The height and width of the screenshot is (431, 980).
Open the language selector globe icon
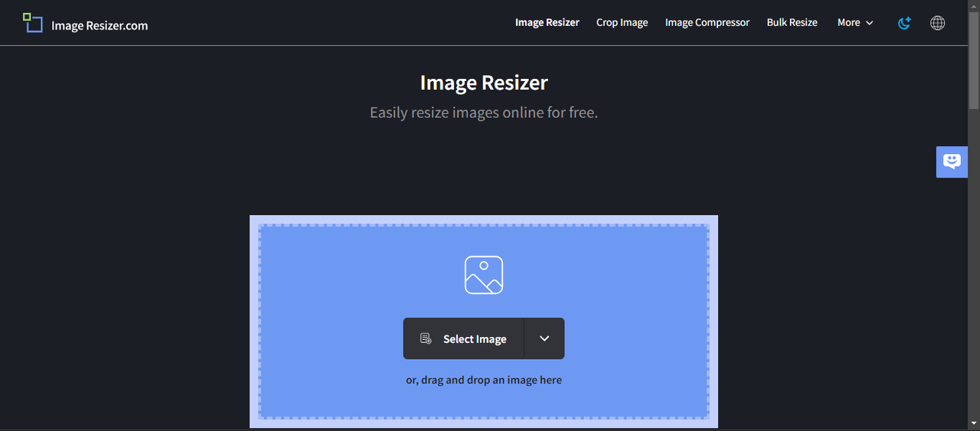(937, 23)
